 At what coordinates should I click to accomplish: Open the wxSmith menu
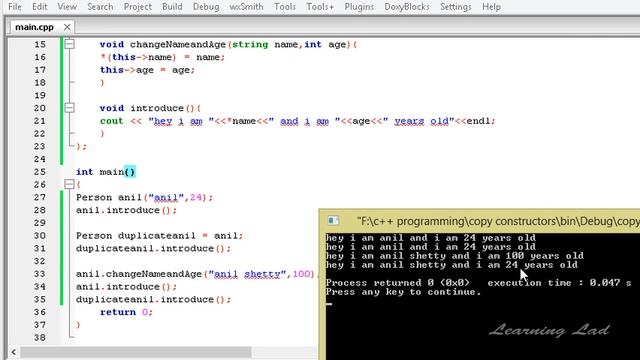(246, 7)
